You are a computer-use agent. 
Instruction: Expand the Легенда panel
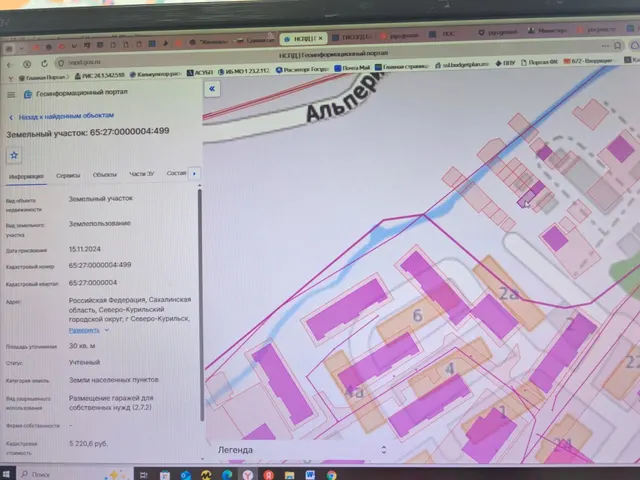pyautogui.click(x=383, y=449)
